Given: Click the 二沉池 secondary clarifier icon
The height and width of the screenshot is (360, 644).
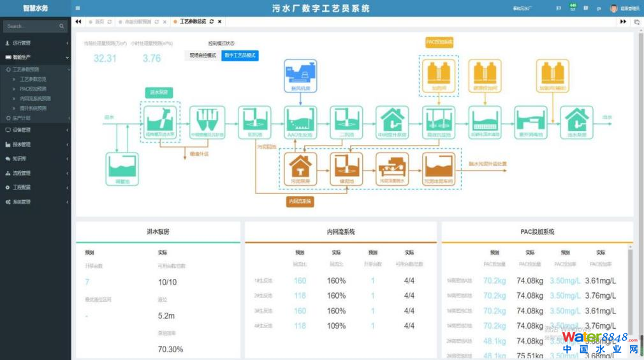Looking at the screenshot, I should tap(346, 120).
